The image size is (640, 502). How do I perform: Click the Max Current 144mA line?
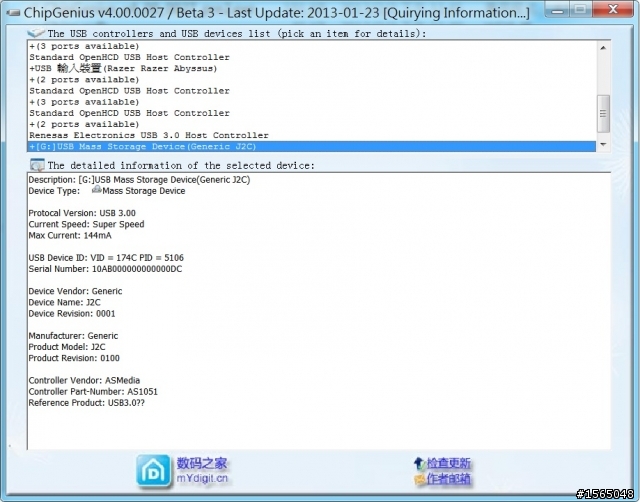pyautogui.click(x=70, y=235)
